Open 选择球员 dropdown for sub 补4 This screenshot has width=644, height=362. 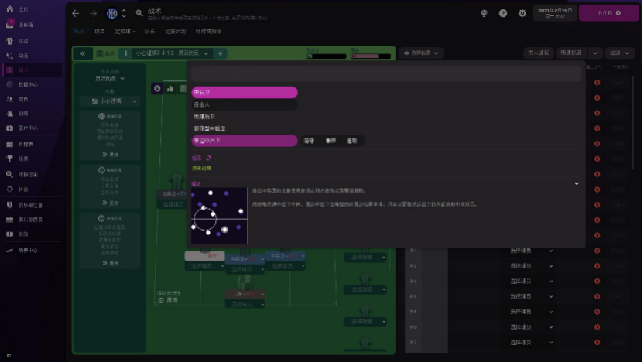531,296
